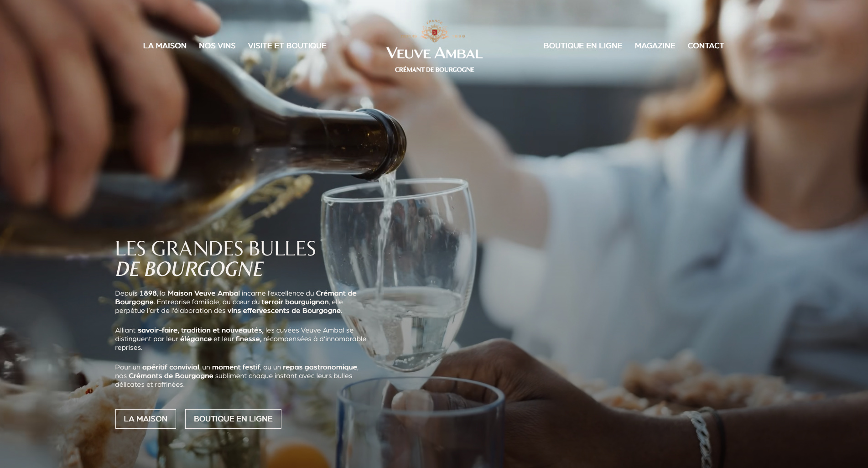The height and width of the screenshot is (468, 868).
Task: Click the bold vins effervescents de Bourgogne text
Action: click(284, 311)
